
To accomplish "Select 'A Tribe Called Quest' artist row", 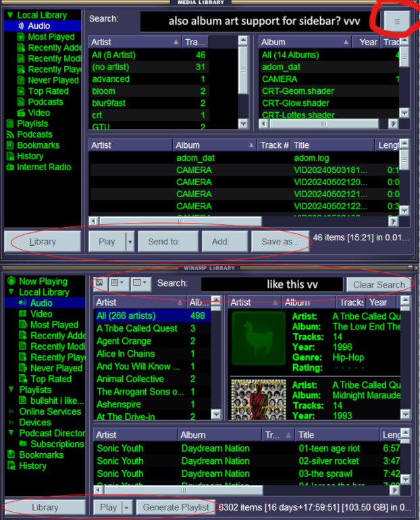I will pyautogui.click(x=153, y=328).
